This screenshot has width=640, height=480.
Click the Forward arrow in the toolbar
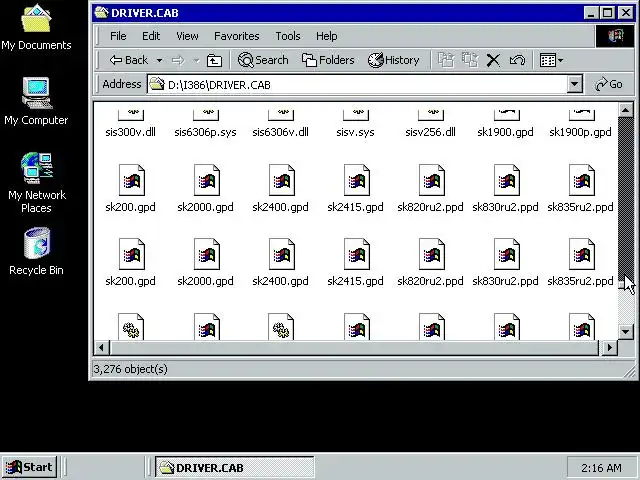[178, 60]
